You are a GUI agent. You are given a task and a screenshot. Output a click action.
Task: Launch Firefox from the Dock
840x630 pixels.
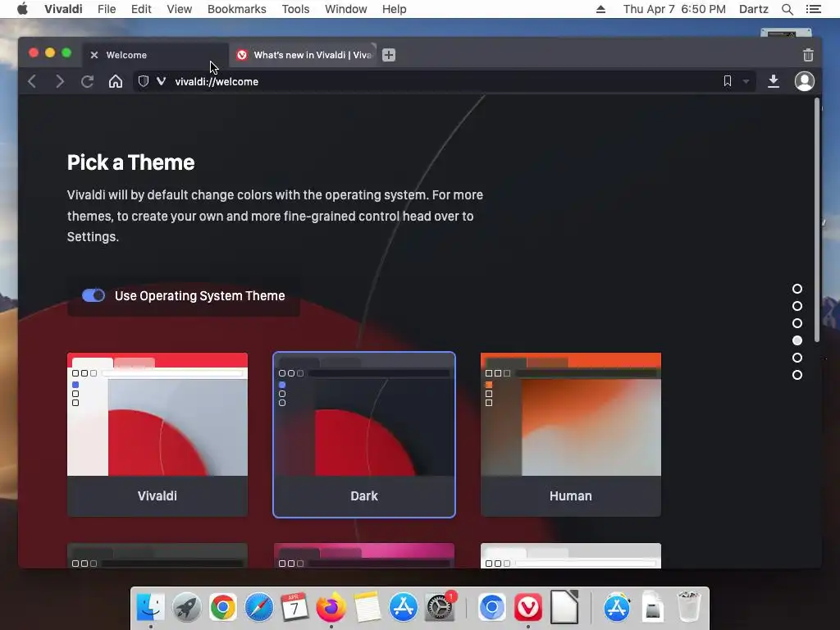[x=331, y=608]
